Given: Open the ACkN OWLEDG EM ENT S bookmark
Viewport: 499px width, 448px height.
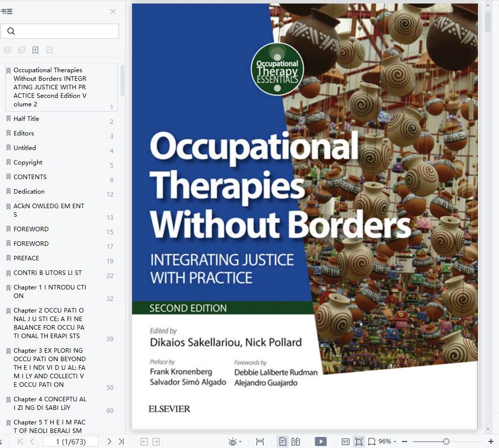Looking at the screenshot, I should (x=49, y=210).
